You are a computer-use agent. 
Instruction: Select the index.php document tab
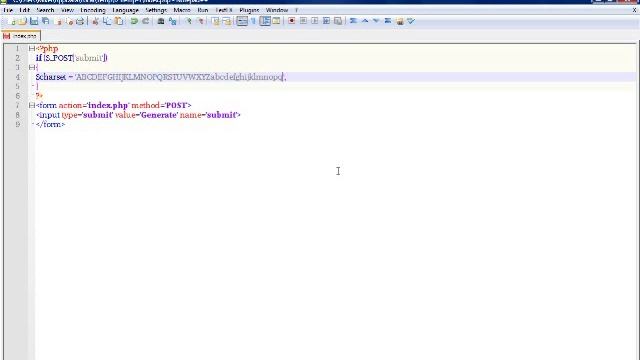point(21,36)
